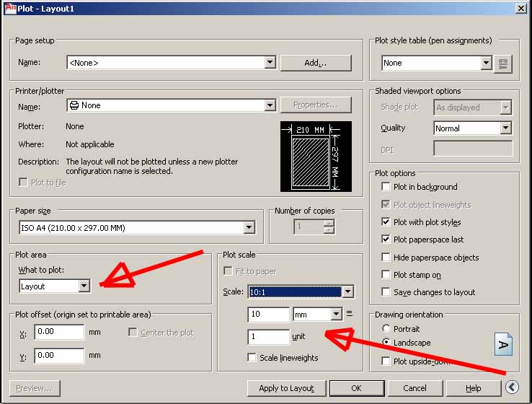
Task: Open the mm units dropdown
Action: 335,315
